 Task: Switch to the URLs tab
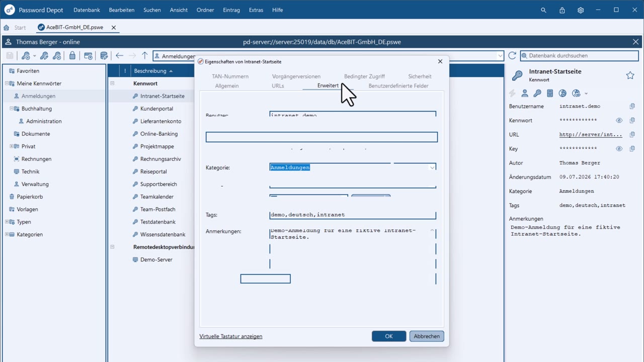tap(278, 86)
